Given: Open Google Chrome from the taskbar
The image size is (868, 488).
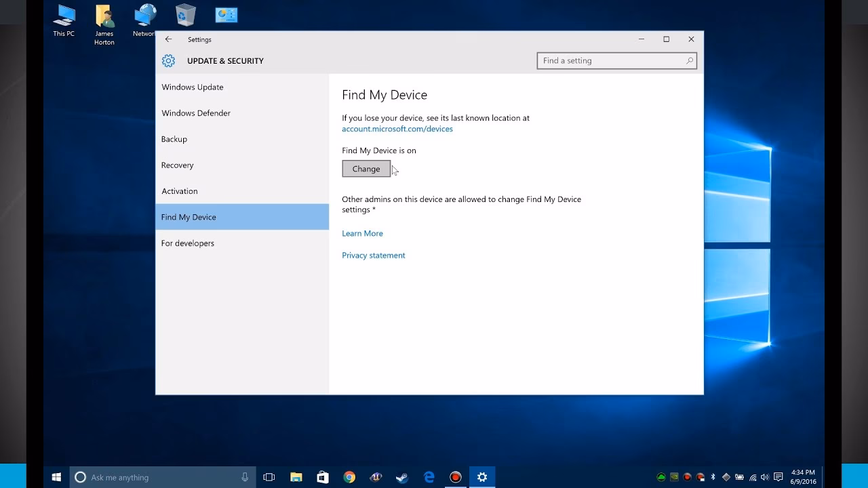Looking at the screenshot, I should point(349,476).
